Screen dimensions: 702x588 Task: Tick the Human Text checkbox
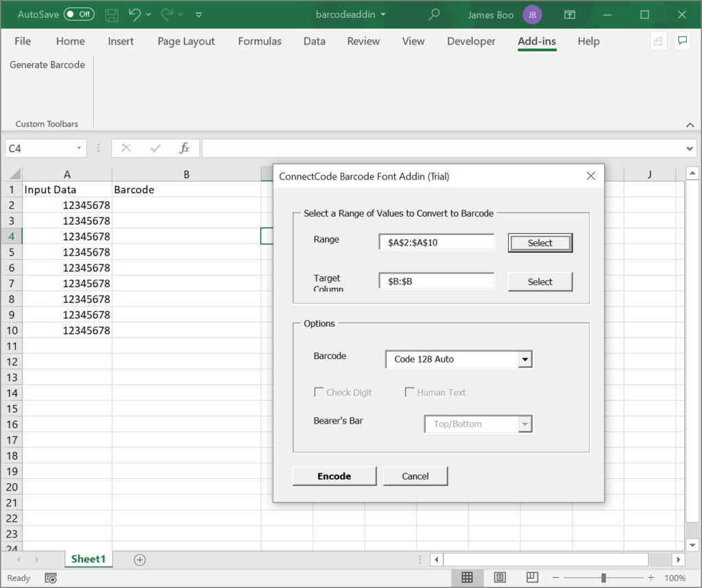[409, 393]
